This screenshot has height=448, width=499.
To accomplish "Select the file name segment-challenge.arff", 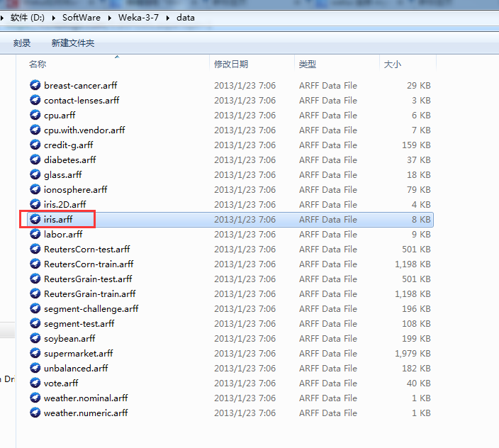I will [91, 308].
